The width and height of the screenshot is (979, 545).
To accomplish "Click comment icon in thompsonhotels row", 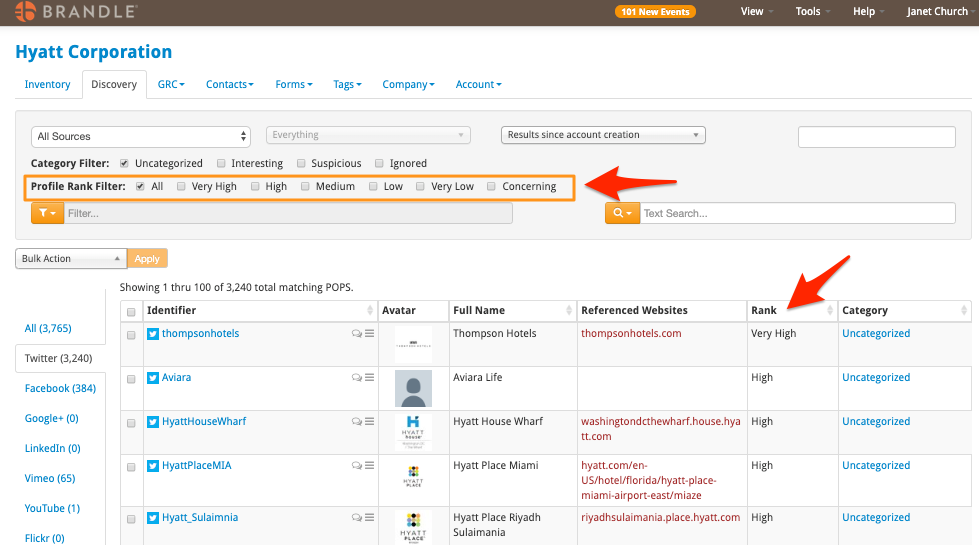I will 357,333.
